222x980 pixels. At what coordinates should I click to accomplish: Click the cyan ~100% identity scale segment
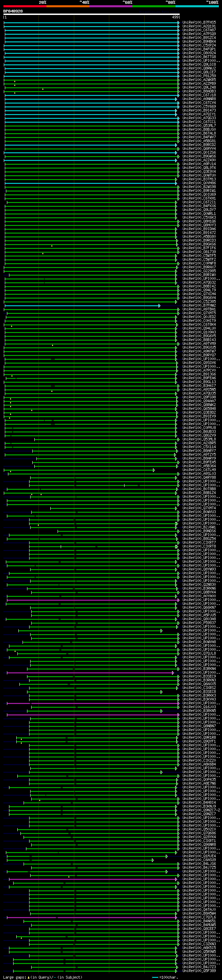coord(197,6)
